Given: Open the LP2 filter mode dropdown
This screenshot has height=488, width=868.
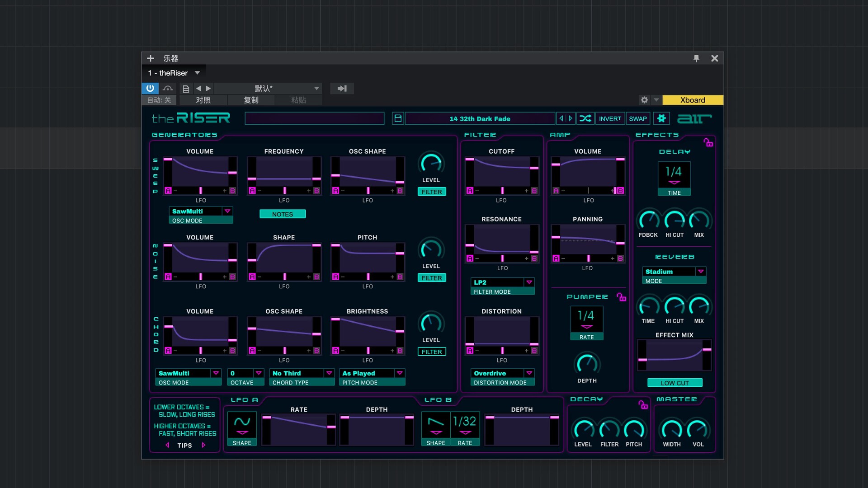Looking at the screenshot, I should click(x=529, y=282).
